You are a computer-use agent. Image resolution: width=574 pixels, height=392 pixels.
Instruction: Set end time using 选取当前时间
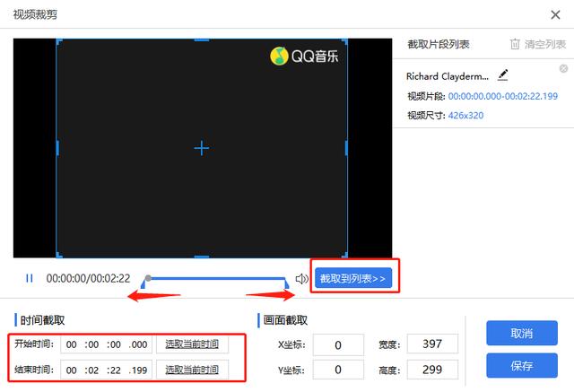click(x=192, y=370)
